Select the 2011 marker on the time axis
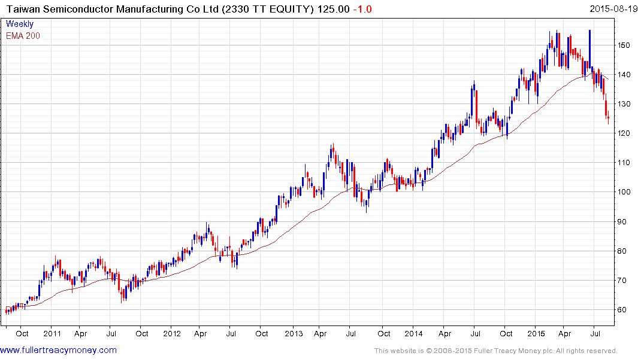The width and height of the screenshot is (644, 359). [x=52, y=333]
